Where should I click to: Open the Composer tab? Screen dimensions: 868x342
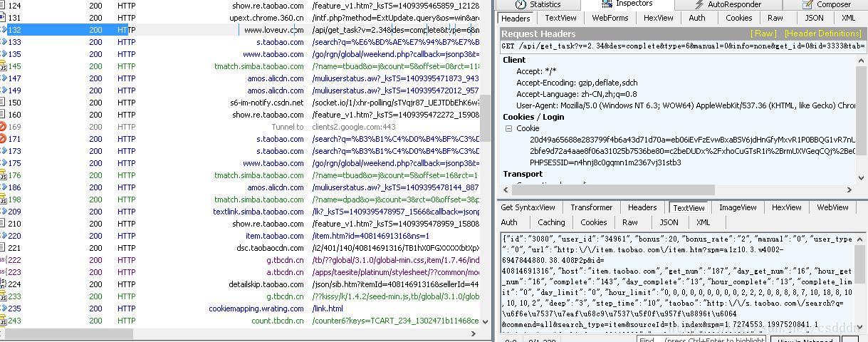826,4
